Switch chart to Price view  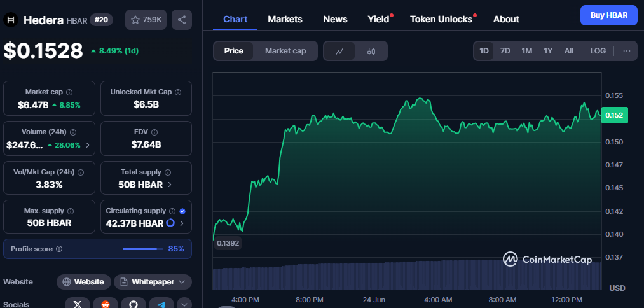coord(234,51)
